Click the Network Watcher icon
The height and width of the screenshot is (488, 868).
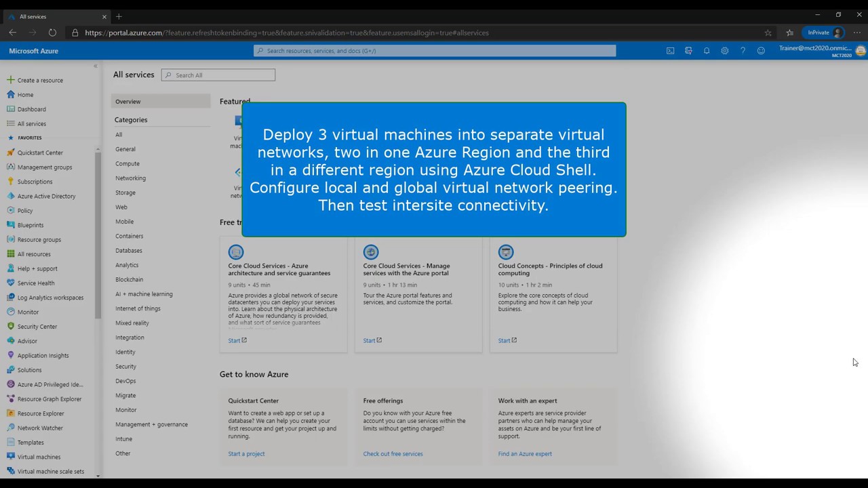(x=10, y=428)
